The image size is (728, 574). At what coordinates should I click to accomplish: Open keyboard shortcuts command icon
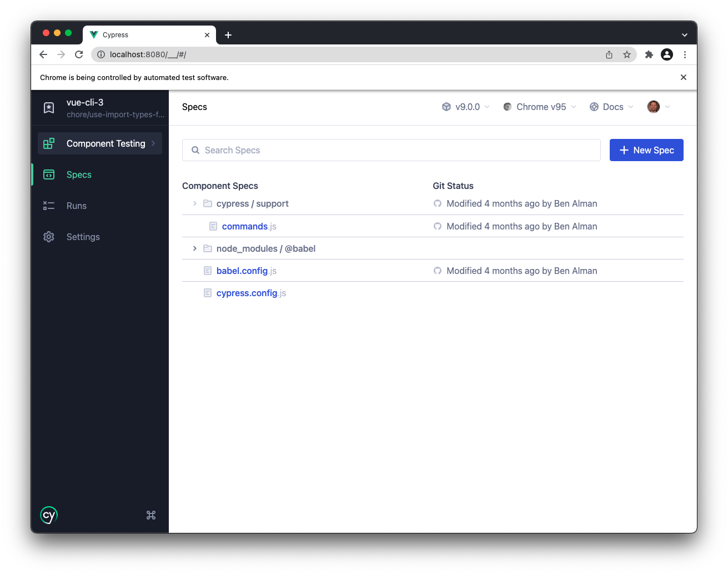pyautogui.click(x=151, y=515)
